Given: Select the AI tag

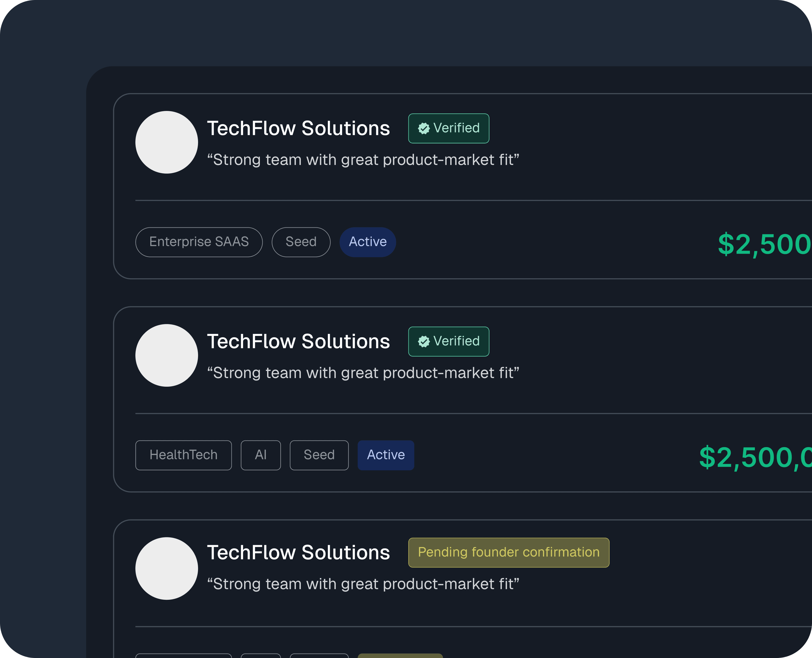Looking at the screenshot, I should tap(260, 455).
